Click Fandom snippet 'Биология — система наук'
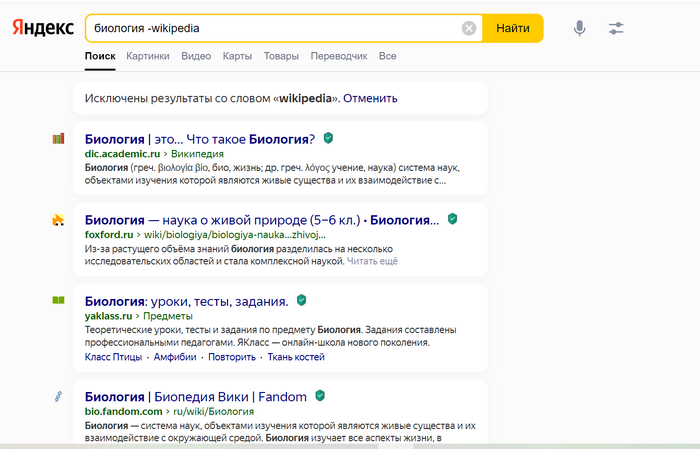The width and height of the screenshot is (700, 449). tap(144, 425)
